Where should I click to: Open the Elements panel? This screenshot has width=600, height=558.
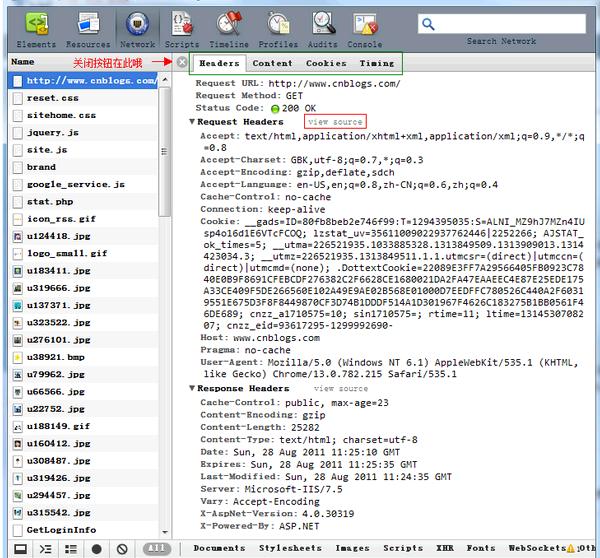click(37, 27)
